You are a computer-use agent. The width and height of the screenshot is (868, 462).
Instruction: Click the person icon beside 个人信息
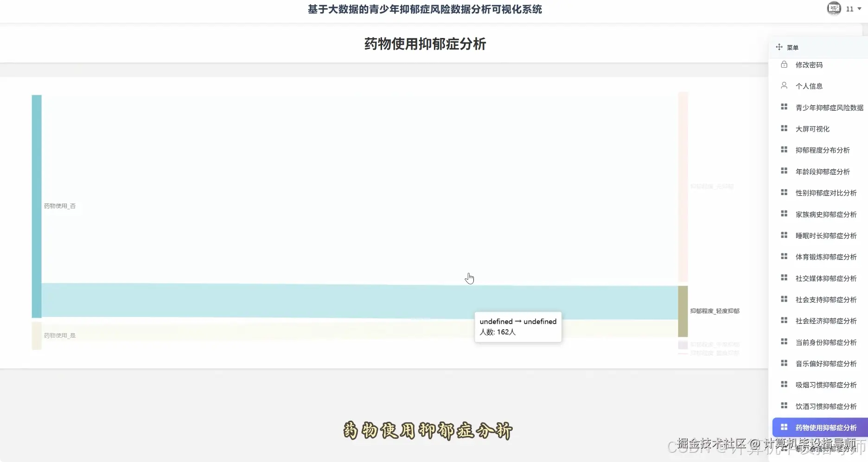coord(784,85)
